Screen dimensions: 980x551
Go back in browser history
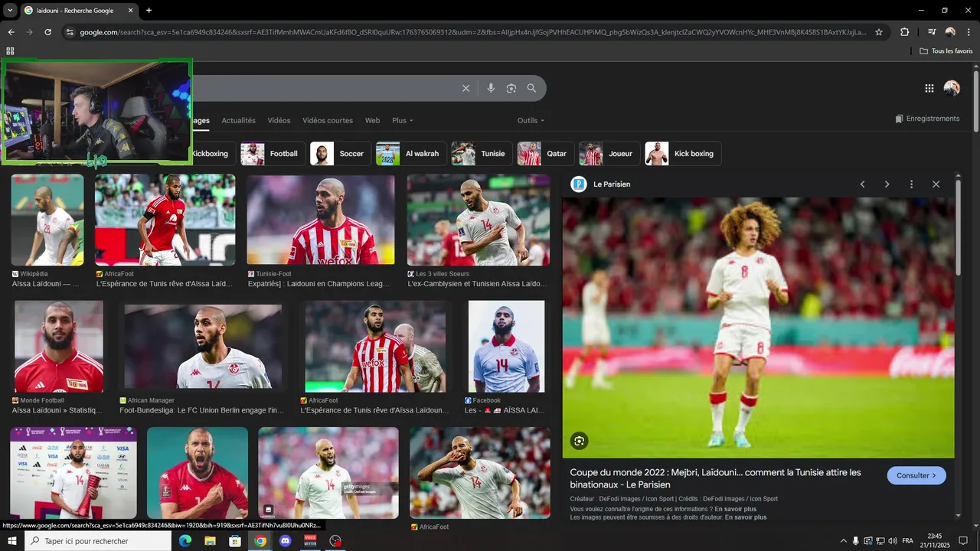pyautogui.click(x=11, y=32)
